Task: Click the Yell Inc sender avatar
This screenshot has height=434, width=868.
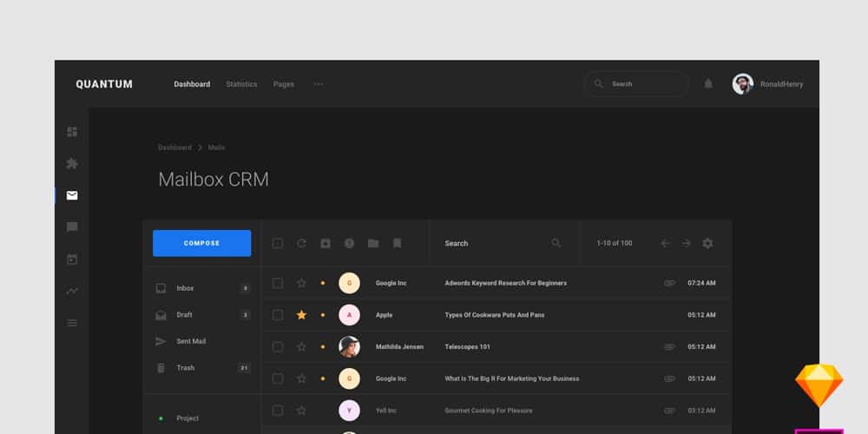Action: pyautogui.click(x=349, y=411)
